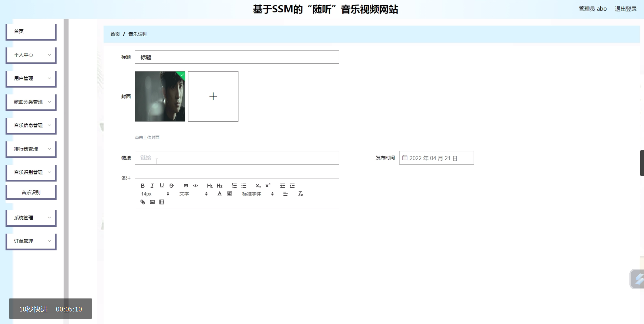
Task: Insert a hyperlink using link icon
Action: [142, 202]
